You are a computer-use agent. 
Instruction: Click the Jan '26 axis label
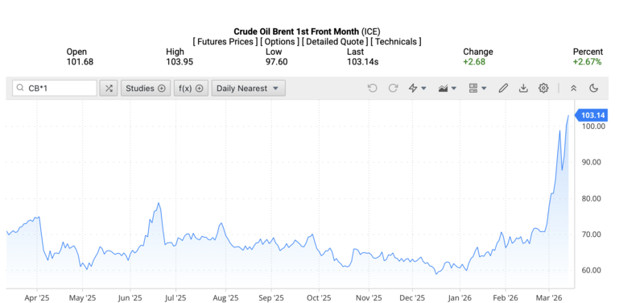460,297
